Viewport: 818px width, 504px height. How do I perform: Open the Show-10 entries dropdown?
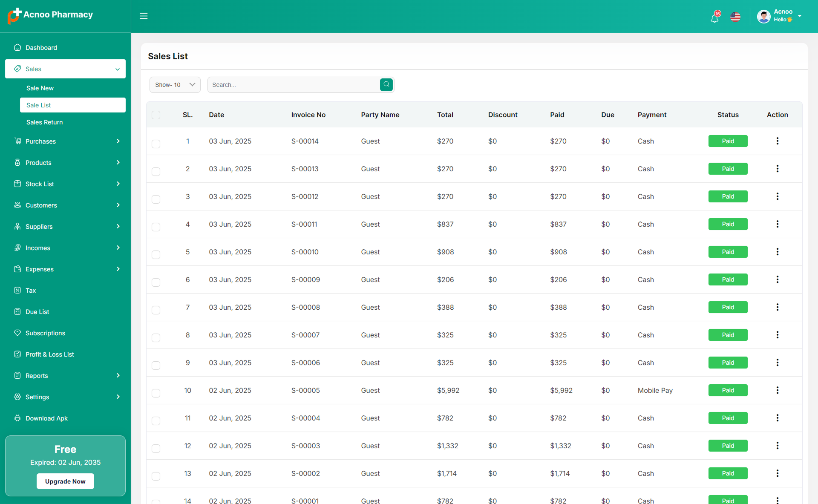(x=175, y=84)
